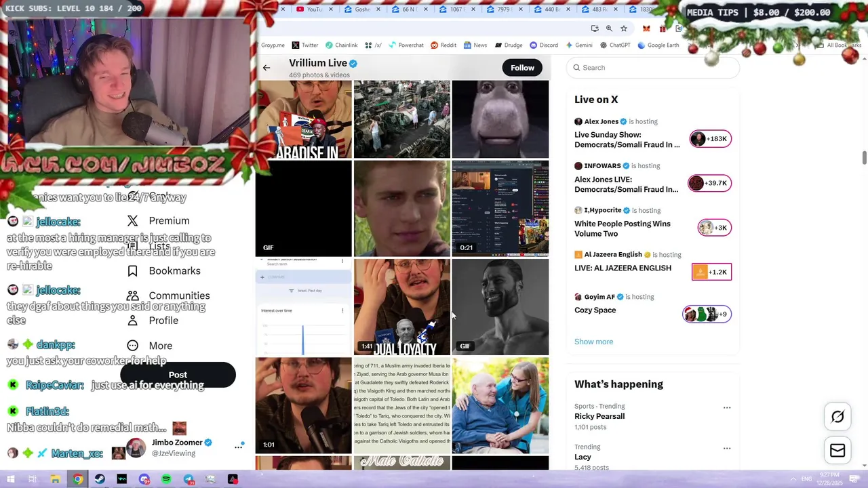The height and width of the screenshot is (488, 868).
Task: Open the 1:41 video thumbnail
Action: 401,307
